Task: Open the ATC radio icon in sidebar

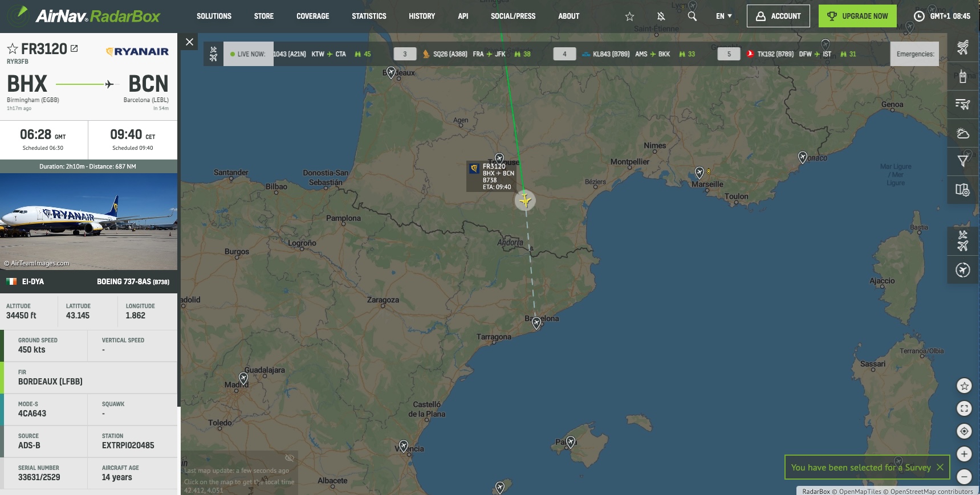Action: coord(963,76)
